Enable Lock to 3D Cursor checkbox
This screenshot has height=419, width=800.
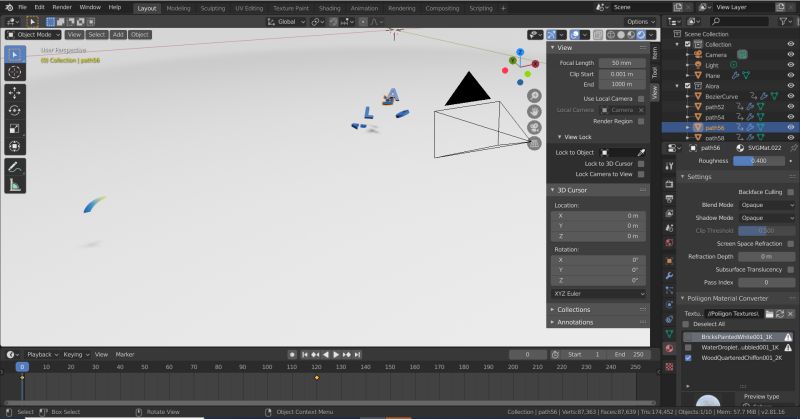pos(641,164)
